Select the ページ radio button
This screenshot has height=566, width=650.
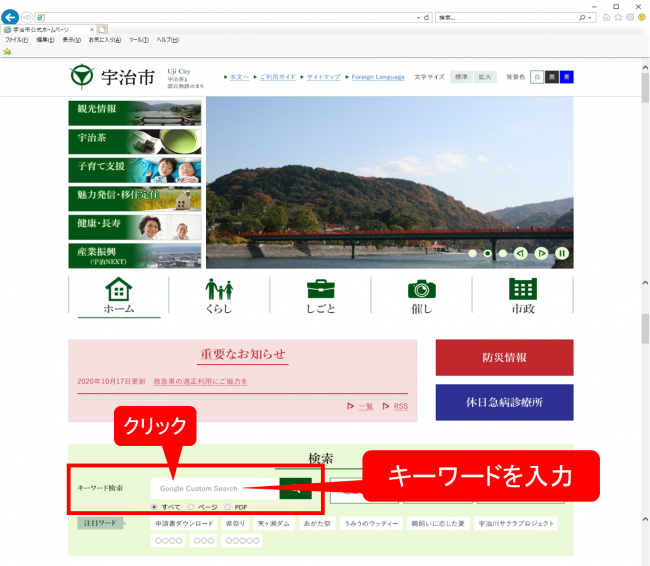pyautogui.click(x=191, y=507)
